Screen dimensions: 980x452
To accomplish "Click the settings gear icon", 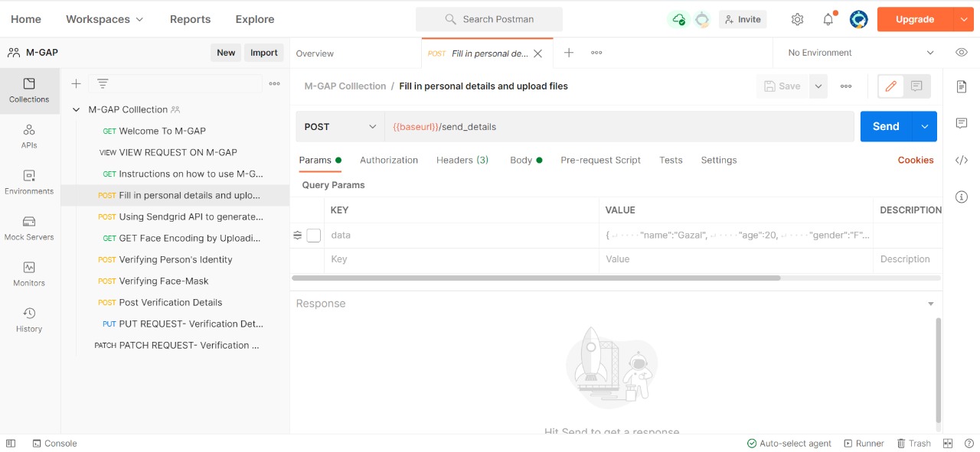I will coord(797,19).
